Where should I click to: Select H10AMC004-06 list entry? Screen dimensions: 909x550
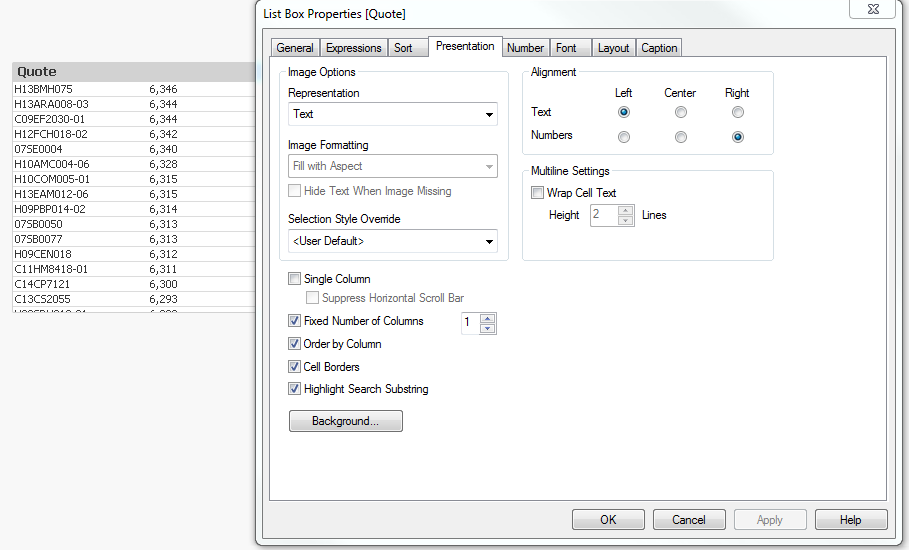tap(133, 165)
